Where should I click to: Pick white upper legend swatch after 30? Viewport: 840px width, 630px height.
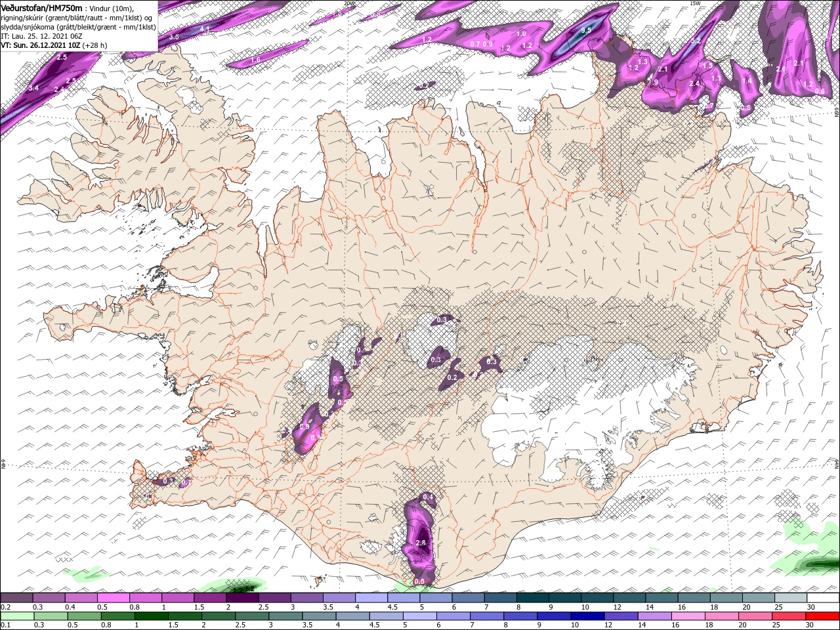(824, 598)
